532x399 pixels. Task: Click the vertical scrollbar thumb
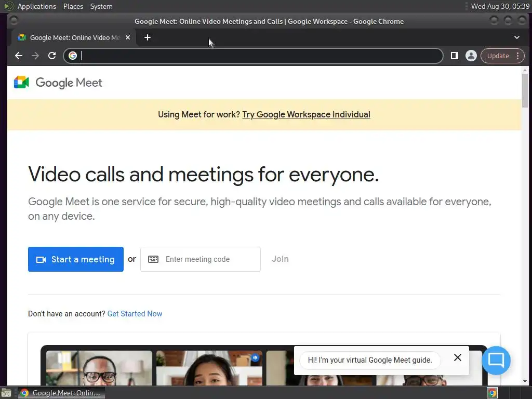(525, 90)
